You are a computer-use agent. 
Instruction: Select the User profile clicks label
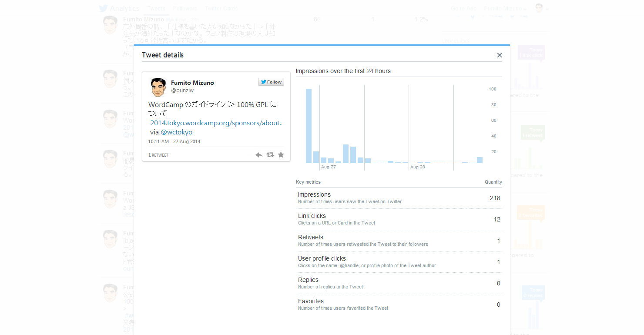pos(322,258)
